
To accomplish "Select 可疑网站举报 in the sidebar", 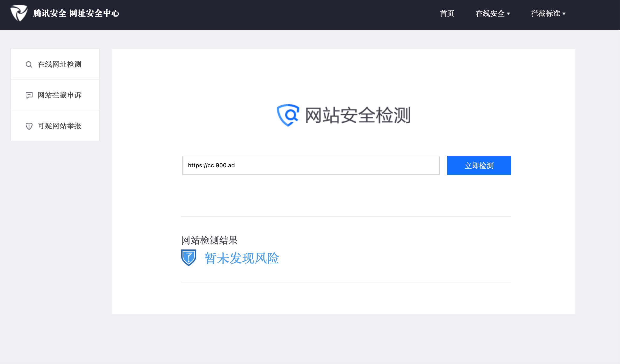I will click(x=59, y=126).
